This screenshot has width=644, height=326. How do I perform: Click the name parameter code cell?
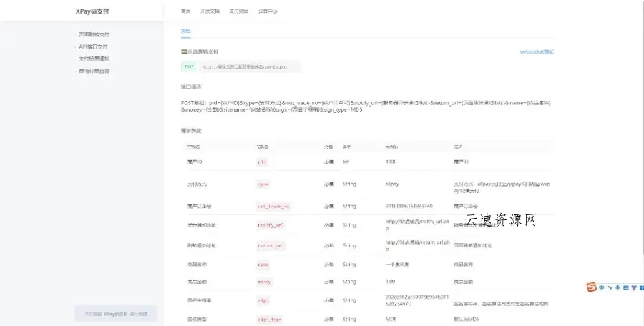(x=263, y=265)
